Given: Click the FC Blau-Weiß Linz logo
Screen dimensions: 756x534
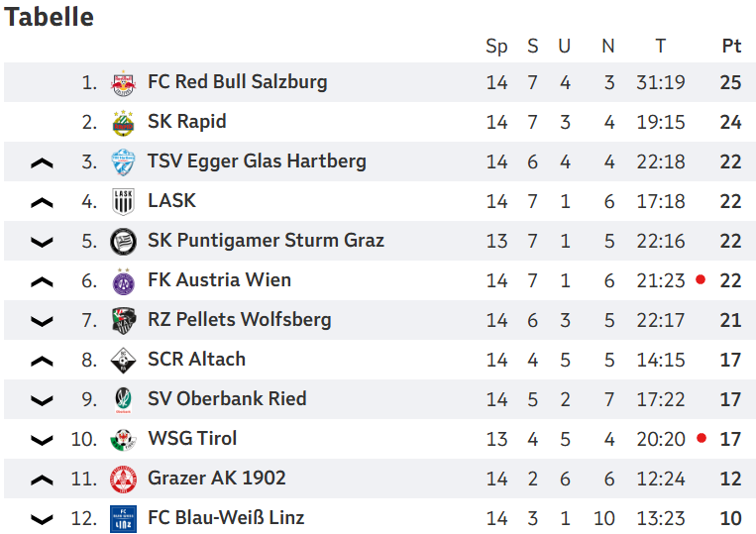Looking at the screenshot, I should tap(123, 519).
